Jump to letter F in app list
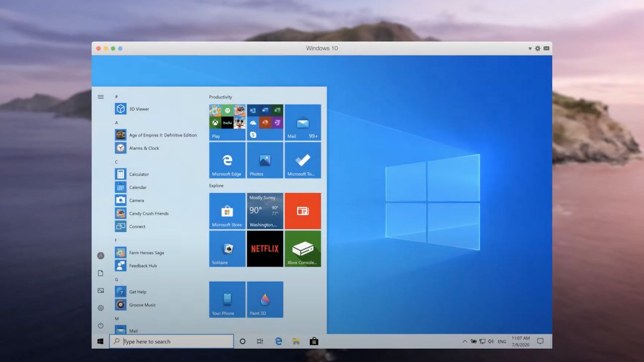This screenshot has height=362, width=644. [x=116, y=240]
